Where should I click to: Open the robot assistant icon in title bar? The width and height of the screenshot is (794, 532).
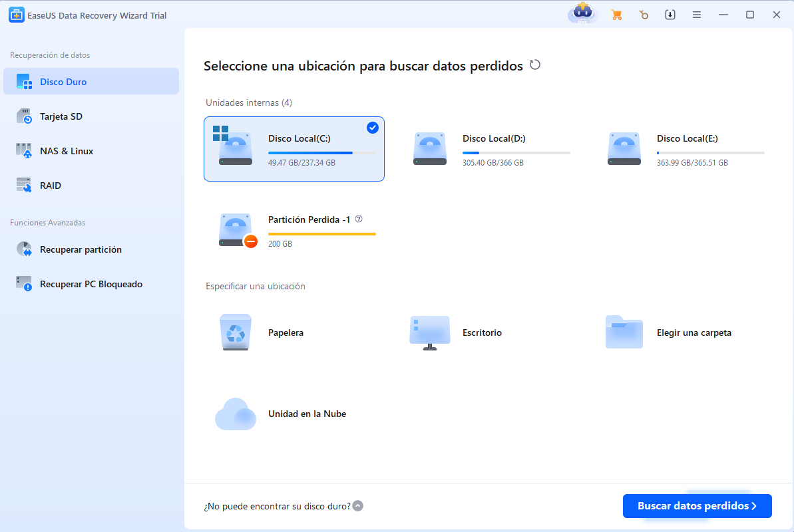(583, 13)
